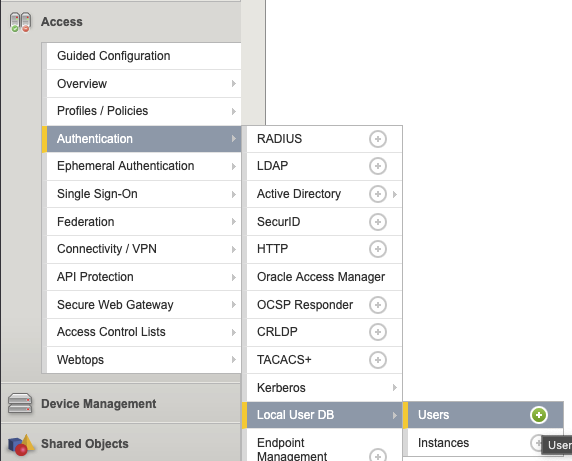The height and width of the screenshot is (461, 572).
Task: Click the green plus icon next to Users
Action: pos(539,415)
